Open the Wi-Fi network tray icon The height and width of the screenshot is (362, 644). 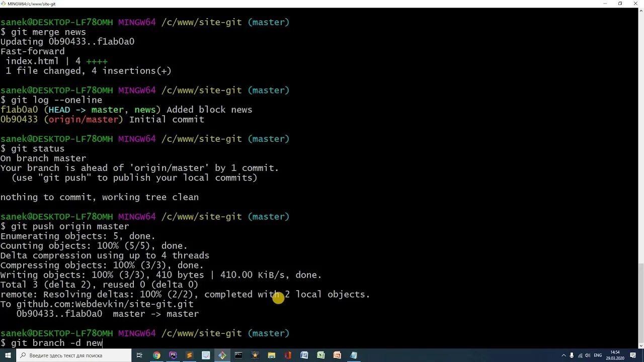click(x=580, y=355)
